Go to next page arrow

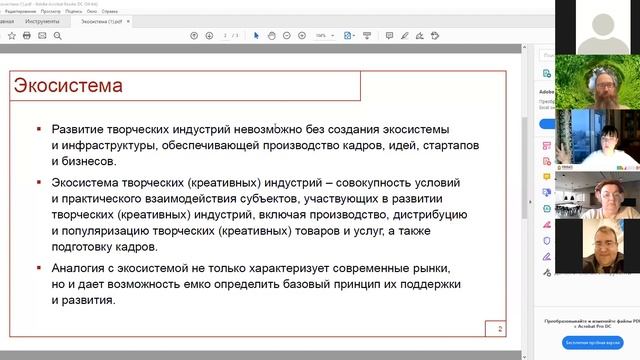pyautogui.click(x=209, y=36)
